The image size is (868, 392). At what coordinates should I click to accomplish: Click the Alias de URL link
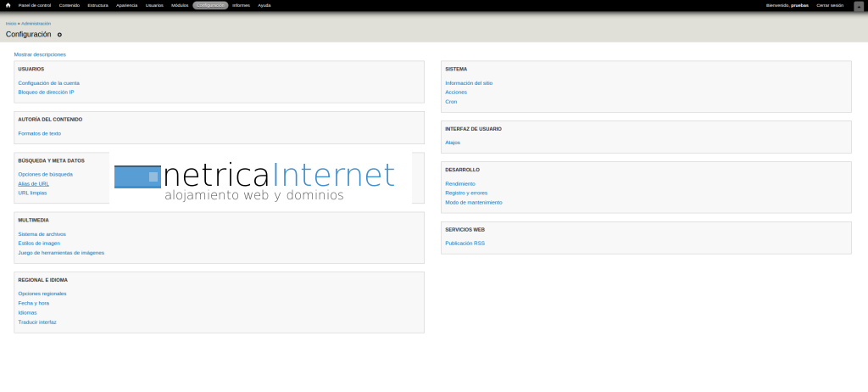(x=33, y=183)
